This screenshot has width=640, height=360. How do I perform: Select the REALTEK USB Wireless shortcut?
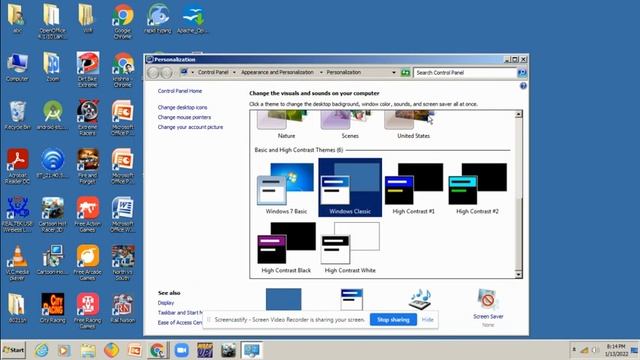pyautogui.click(x=17, y=214)
